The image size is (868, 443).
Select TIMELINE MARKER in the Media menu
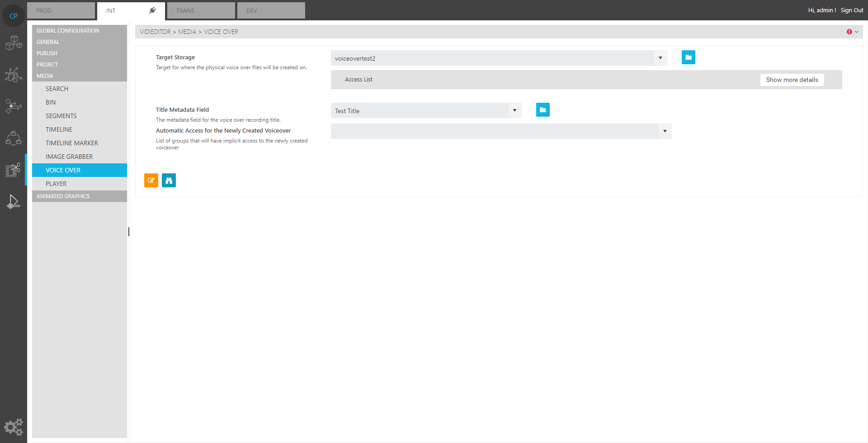click(x=72, y=143)
